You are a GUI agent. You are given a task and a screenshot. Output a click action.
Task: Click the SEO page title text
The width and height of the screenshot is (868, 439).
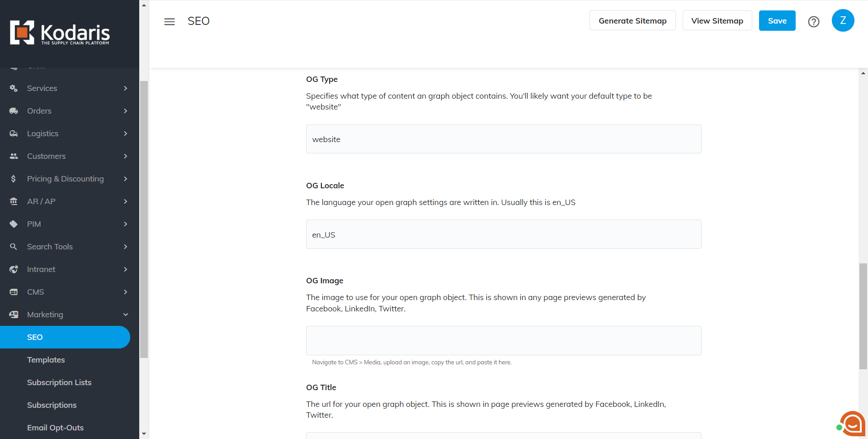point(198,21)
